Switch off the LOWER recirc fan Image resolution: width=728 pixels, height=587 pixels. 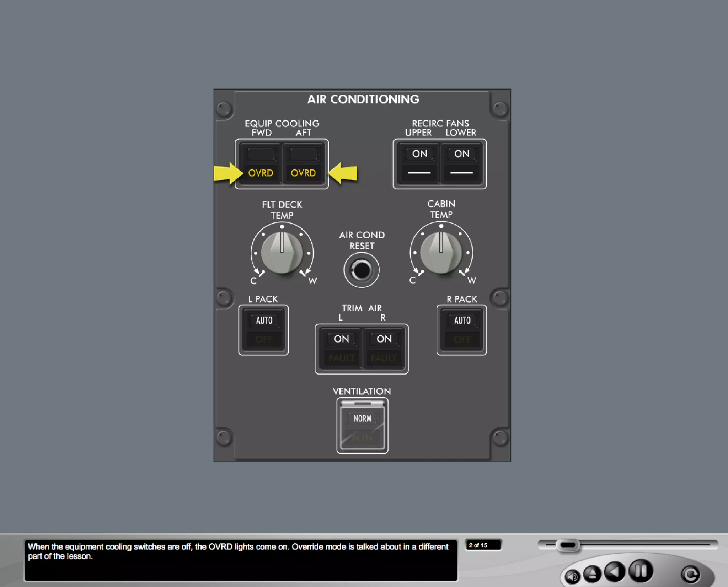[461, 164]
